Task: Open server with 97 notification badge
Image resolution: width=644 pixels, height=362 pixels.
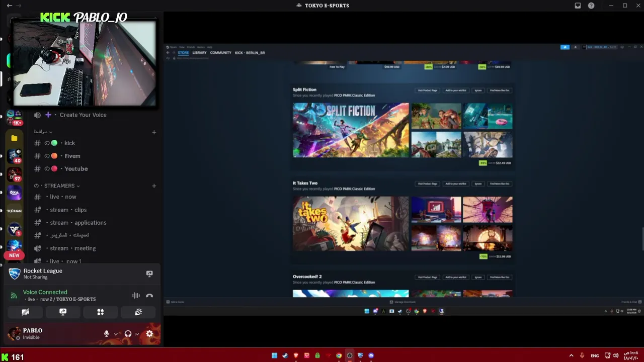Action: 14,174
